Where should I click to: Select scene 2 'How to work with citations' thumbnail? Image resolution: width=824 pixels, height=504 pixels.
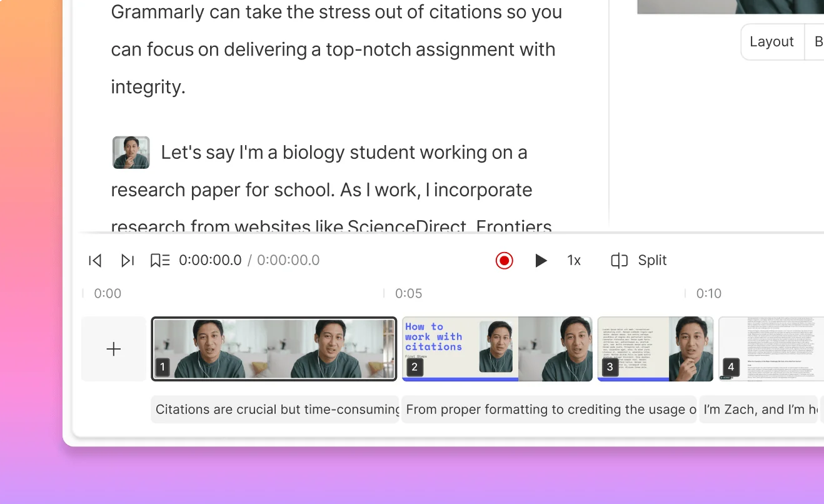coord(496,348)
